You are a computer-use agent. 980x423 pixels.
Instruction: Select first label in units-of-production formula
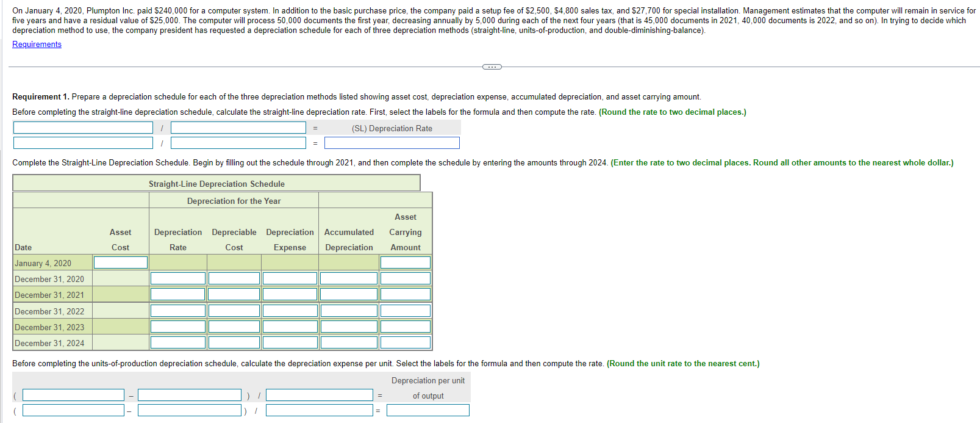(73, 395)
